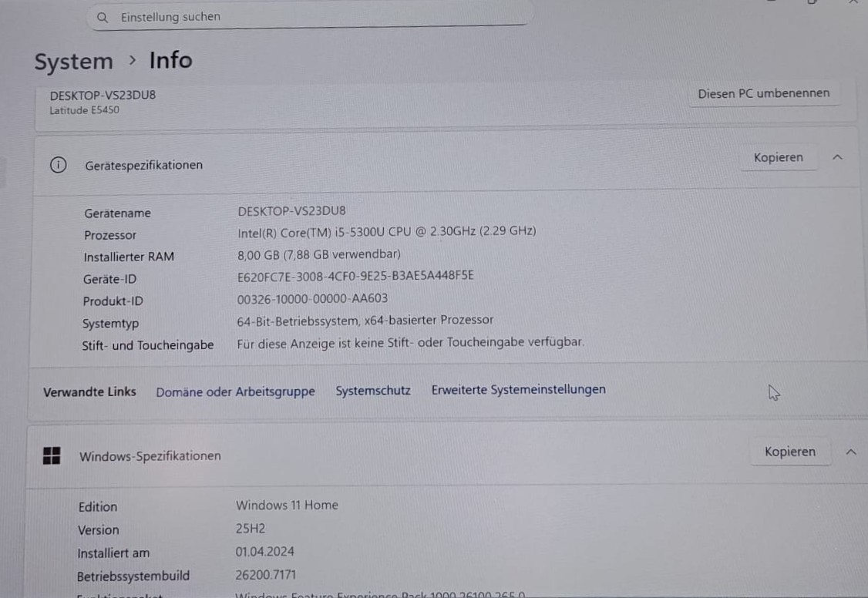Click 'Diesen PC umbenennen' button
This screenshot has height=598, width=868.
[763, 93]
